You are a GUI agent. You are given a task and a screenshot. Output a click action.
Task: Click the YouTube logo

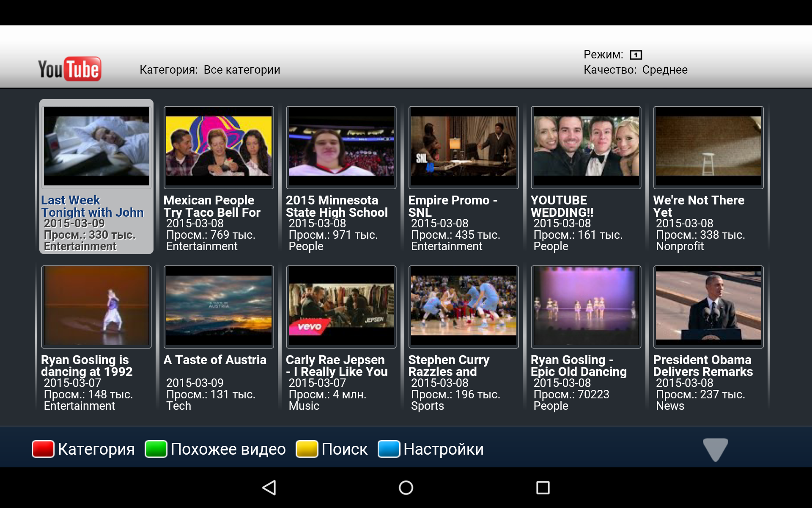tap(70, 69)
